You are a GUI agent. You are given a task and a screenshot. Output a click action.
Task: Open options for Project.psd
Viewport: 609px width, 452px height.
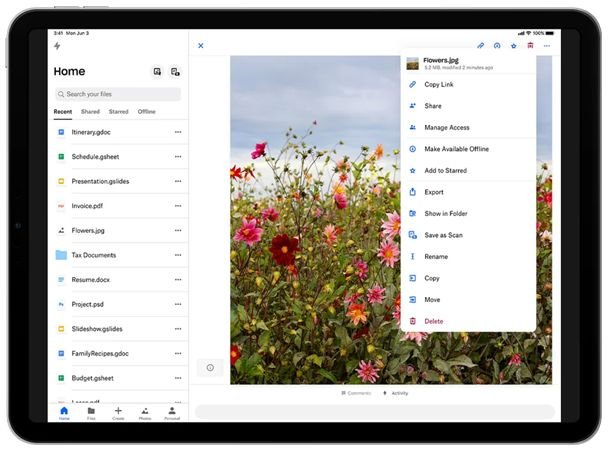(x=178, y=304)
